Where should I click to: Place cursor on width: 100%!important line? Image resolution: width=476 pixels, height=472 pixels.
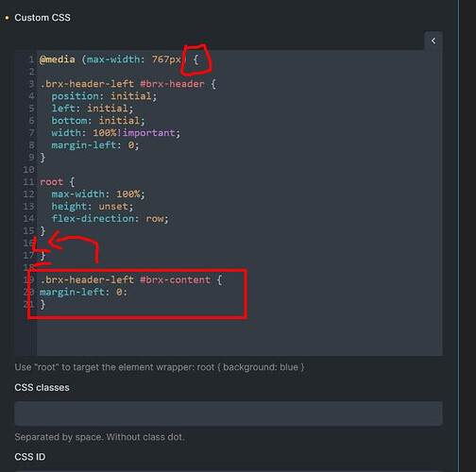pos(116,133)
